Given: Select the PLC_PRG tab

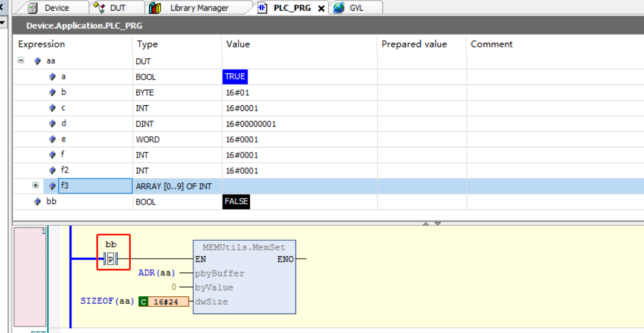Looking at the screenshot, I should (x=292, y=8).
